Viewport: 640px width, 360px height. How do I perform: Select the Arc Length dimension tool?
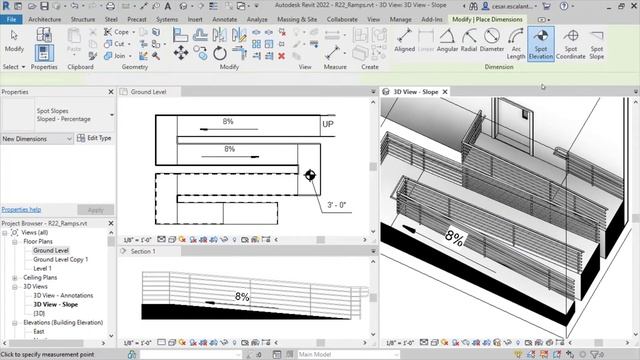pyautogui.click(x=516, y=44)
